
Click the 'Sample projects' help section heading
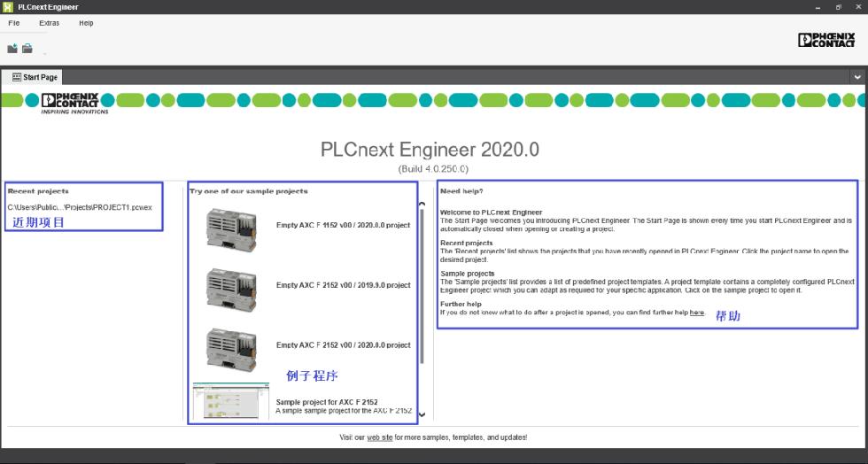(468, 275)
